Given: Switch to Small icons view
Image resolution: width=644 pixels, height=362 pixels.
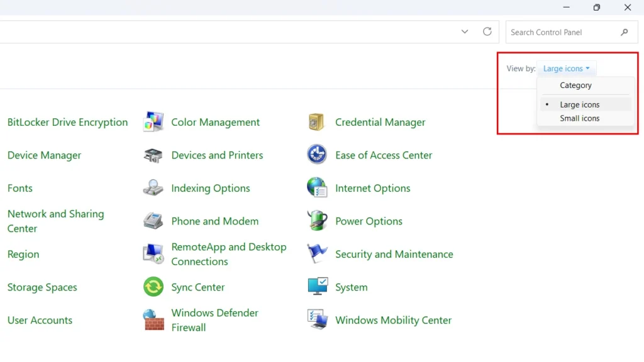Looking at the screenshot, I should tap(579, 118).
